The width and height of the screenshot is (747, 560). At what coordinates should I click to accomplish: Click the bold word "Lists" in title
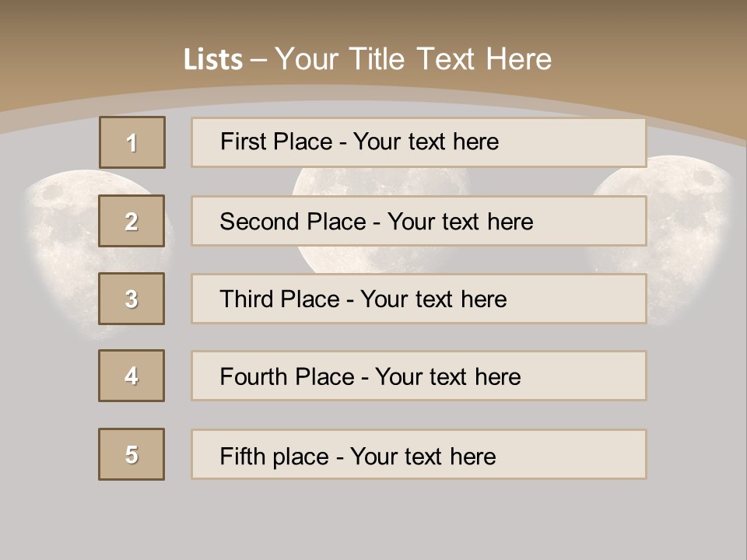pos(212,60)
